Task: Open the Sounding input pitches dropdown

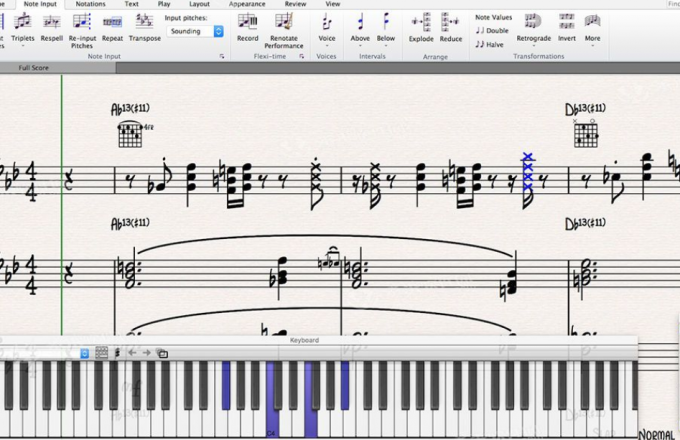Action: [195, 31]
